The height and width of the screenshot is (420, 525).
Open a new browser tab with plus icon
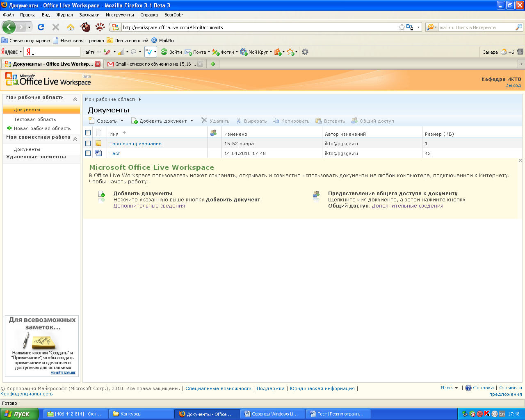(x=213, y=64)
